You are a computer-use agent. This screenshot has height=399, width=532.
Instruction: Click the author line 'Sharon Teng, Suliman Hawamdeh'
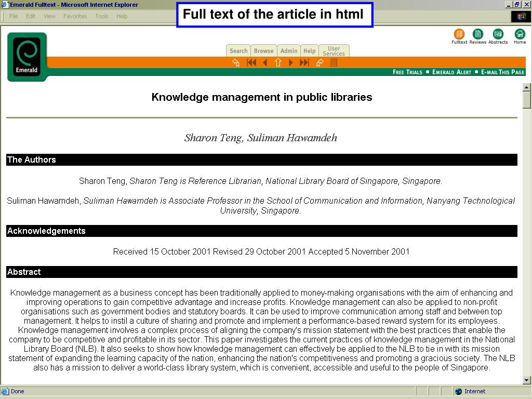pyautogui.click(x=261, y=138)
